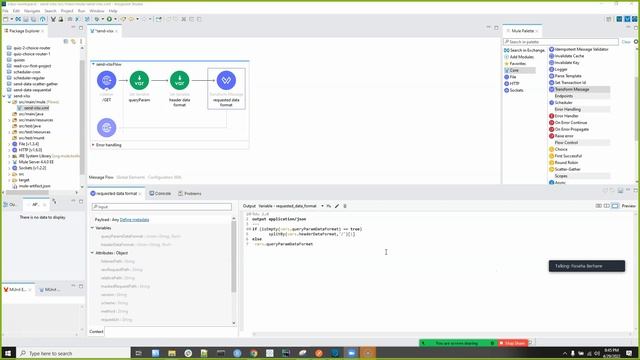Click edit pencil icon beside output variable
Viewport: 640px width, 360px height.
point(337,206)
